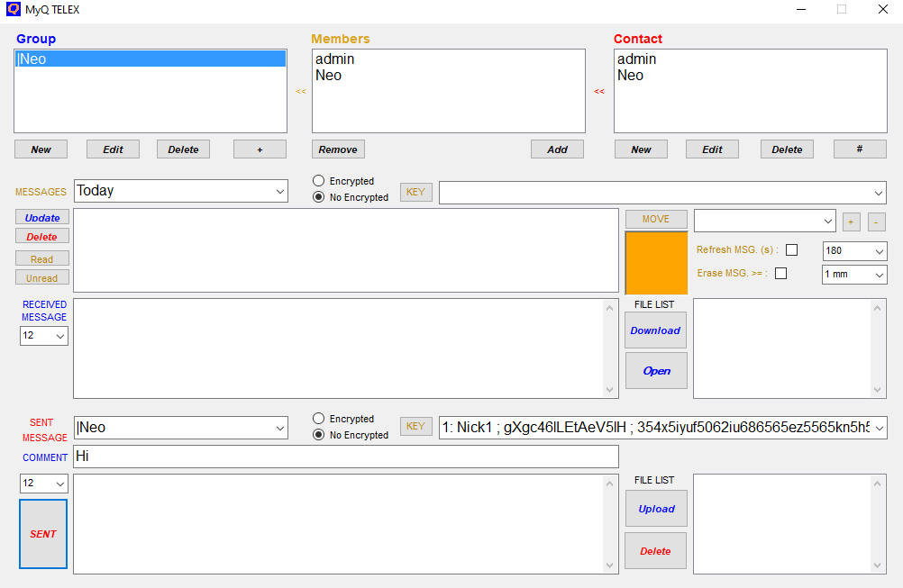Click the KEY button in the messages section
Screen dimensions: 903x588
click(x=415, y=192)
